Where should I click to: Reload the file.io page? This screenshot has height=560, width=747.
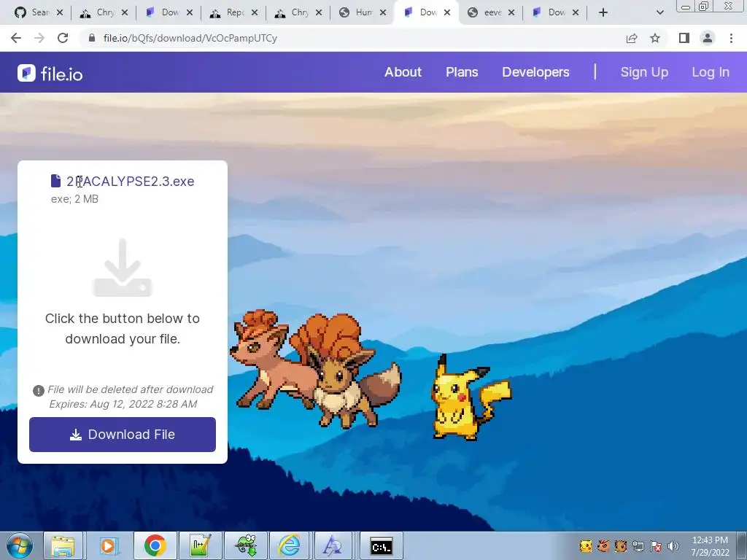click(63, 38)
